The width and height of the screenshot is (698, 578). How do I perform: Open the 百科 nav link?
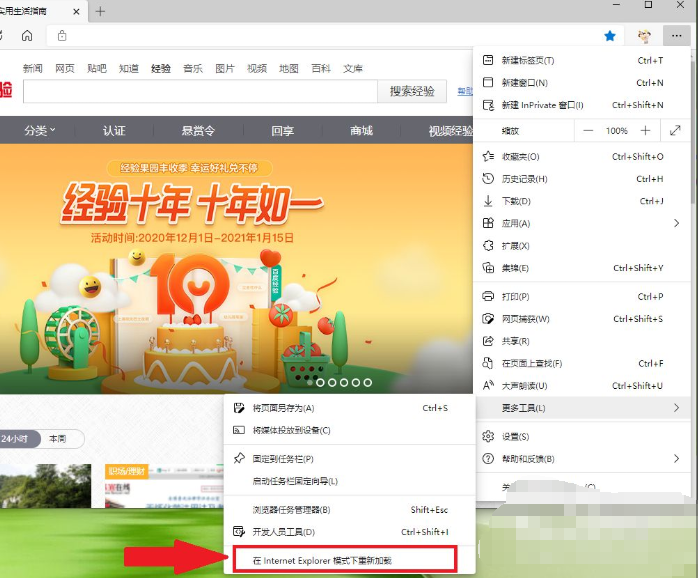click(321, 69)
